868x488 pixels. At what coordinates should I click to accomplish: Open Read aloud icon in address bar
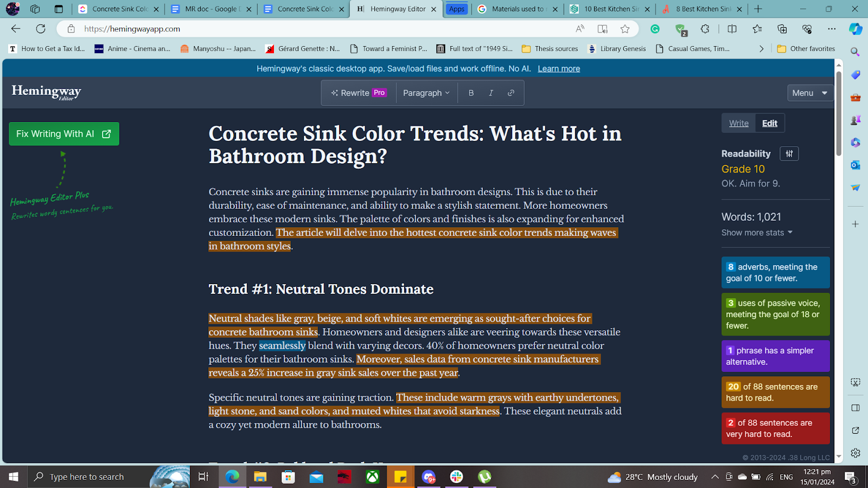pos(580,29)
